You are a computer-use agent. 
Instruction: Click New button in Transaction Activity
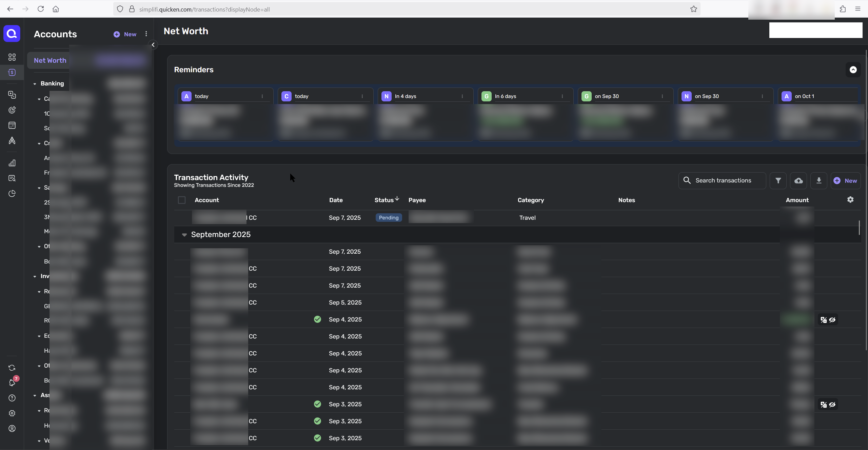click(x=845, y=181)
